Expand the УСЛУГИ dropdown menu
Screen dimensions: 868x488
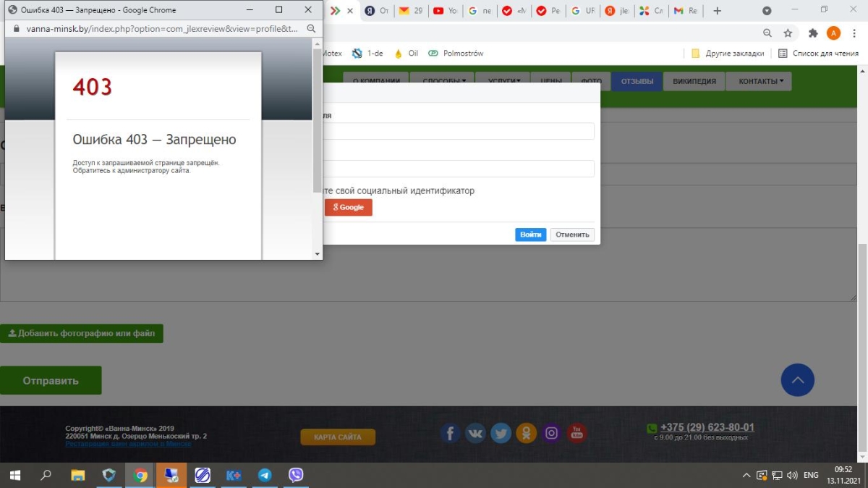[504, 82]
